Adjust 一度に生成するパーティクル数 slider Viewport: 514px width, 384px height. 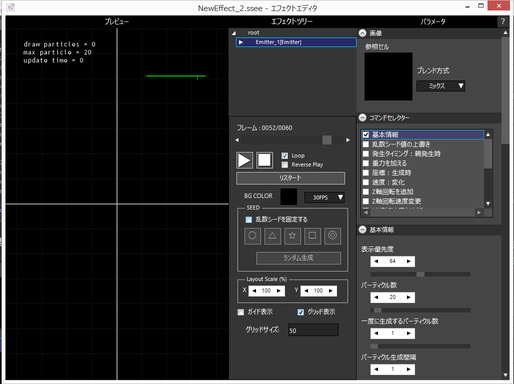(x=421, y=346)
